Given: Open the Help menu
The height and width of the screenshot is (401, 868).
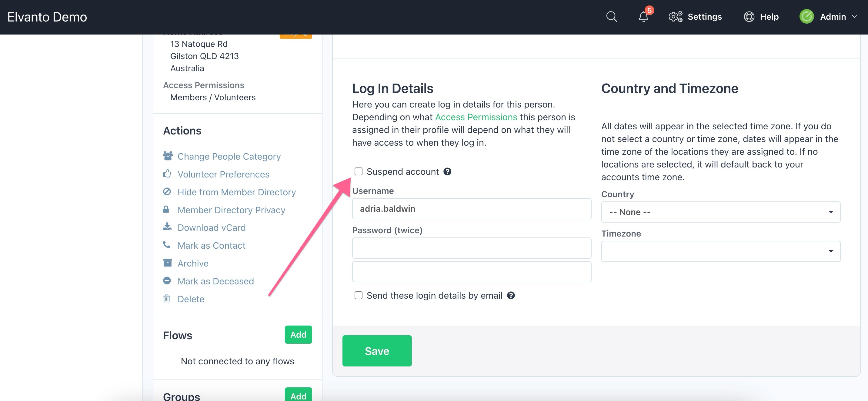Looking at the screenshot, I should pos(761,16).
